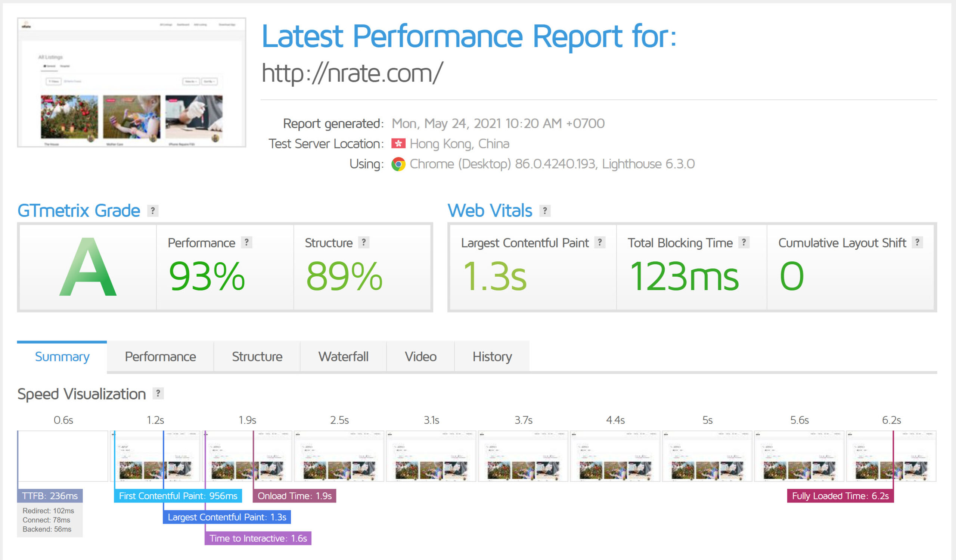Click the 3.1s filmstrip frame
956x560 pixels.
tap(431, 456)
